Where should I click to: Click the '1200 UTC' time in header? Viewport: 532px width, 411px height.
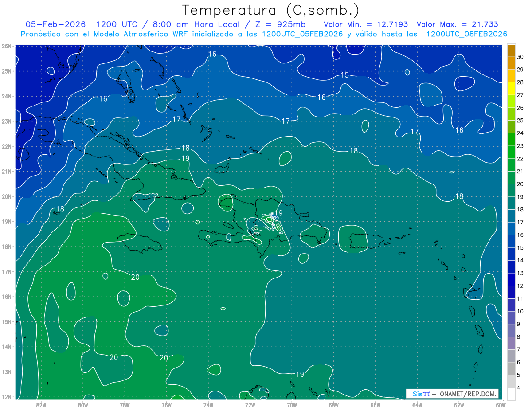pos(117,24)
